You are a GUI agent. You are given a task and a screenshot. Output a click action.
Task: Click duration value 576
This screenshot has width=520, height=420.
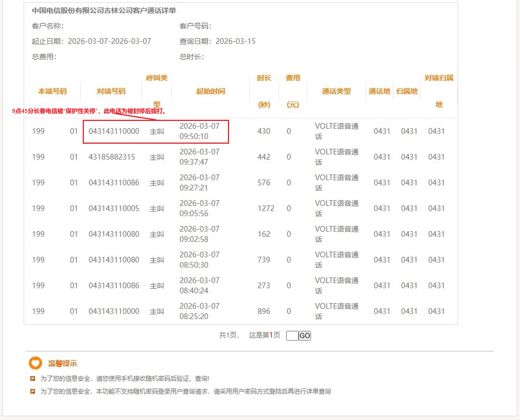click(x=264, y=183)
